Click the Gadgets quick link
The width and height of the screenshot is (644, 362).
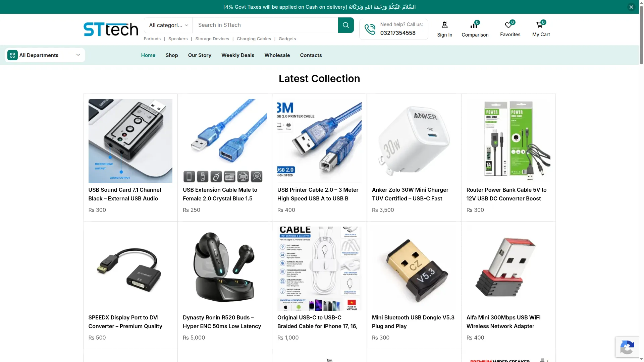point(287,39)
